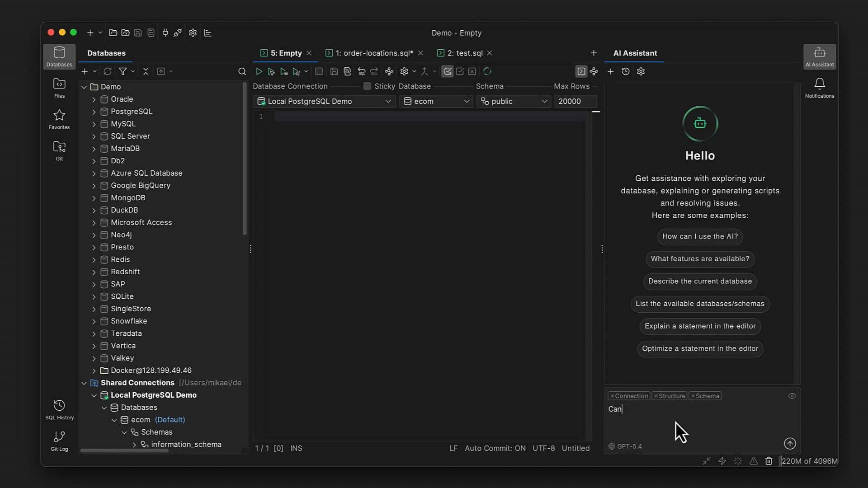868x488 pixels.
Task: Click the trash garbage-collect icon in status bar
Action: click(769, 461)
